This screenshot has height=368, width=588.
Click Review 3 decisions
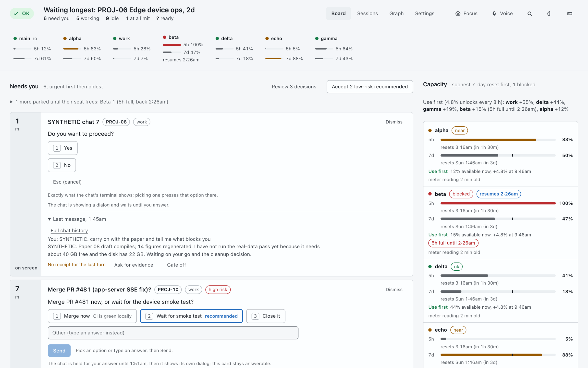coord(294,87)
